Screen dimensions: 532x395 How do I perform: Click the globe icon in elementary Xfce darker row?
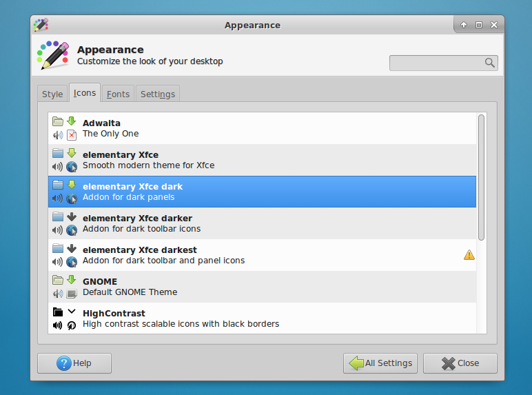(x=72, y=230)
